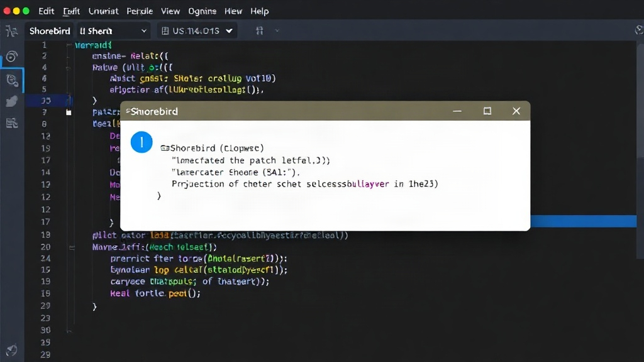Image resolution: width=644 pixels, height=362 pixels.
Task: Click the blue info icon in Shorebird dialog
Action: tap(142, 142)
